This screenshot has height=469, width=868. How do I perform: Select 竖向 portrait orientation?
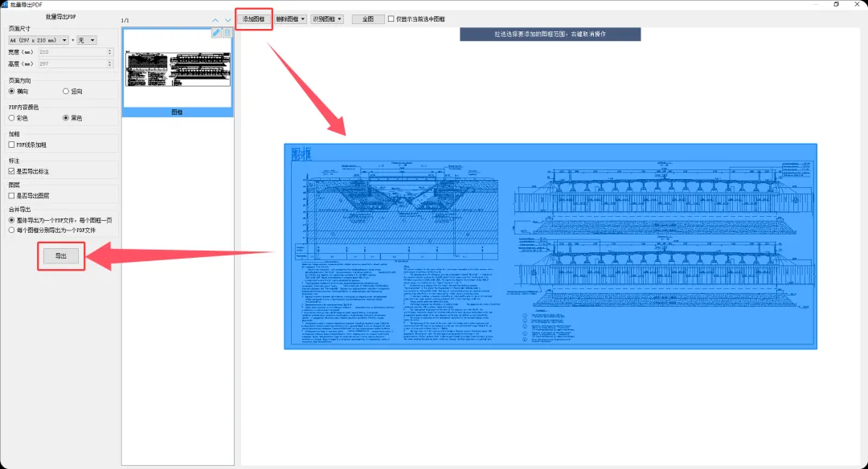coord(66,92)
